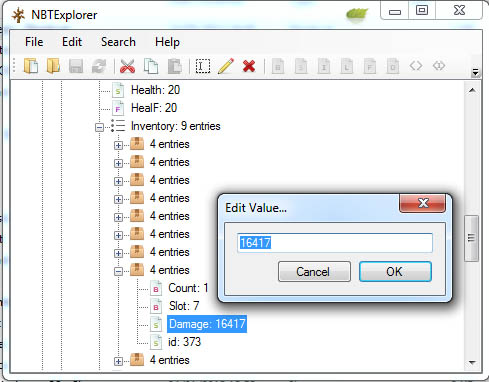Click OK in the Edit Value dialog

tap(395, 271)
